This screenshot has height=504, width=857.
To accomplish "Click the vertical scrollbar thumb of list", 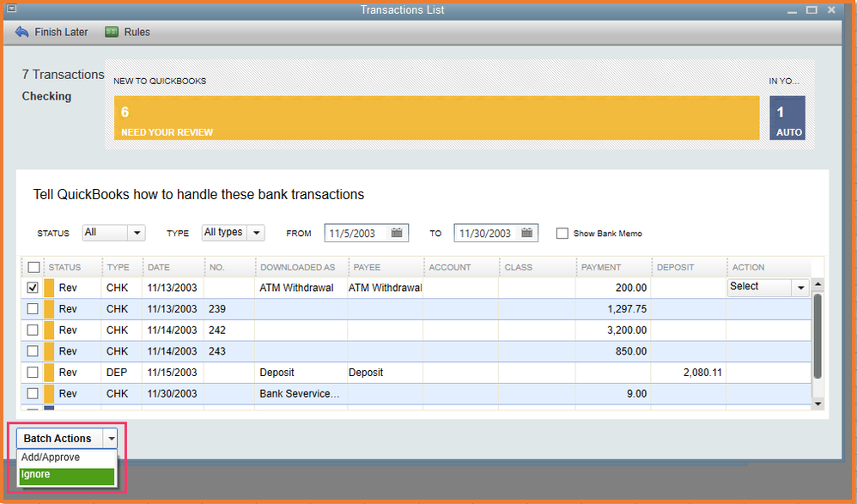I will point(817,337).
